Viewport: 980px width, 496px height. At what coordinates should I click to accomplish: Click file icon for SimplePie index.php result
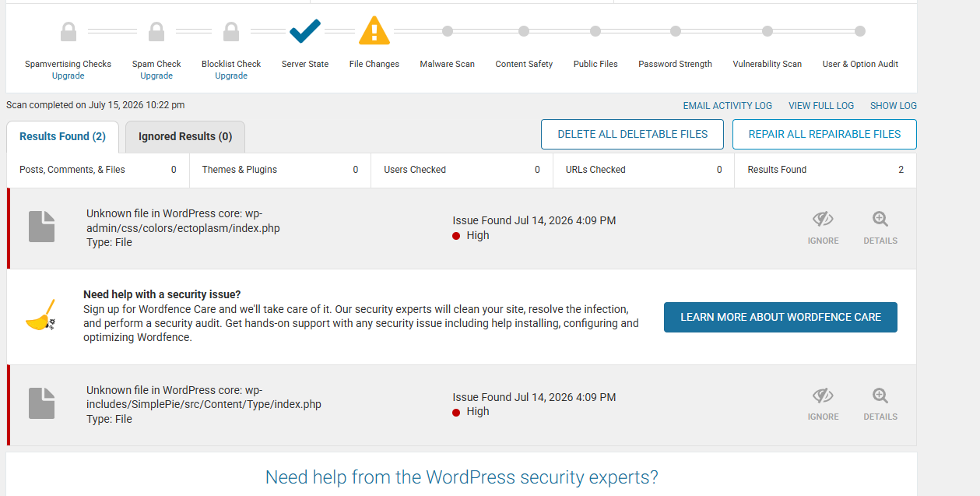[42, 403]
